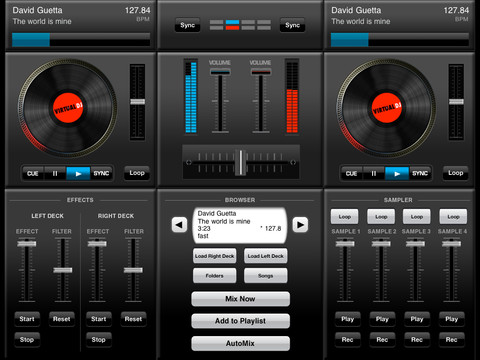Play the left deck track
This screenshot has width=480, height=360.
pos(78,174)
